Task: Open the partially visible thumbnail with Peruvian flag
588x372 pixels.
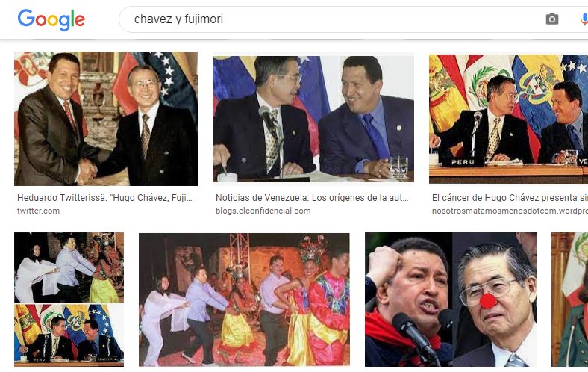Action: pyautogui.click(x=569, y=300)
